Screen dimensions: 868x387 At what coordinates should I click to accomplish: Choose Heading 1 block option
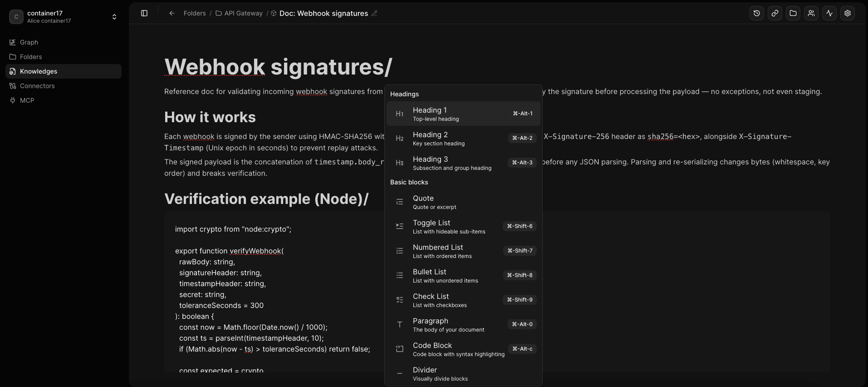(x=463, y=114)
